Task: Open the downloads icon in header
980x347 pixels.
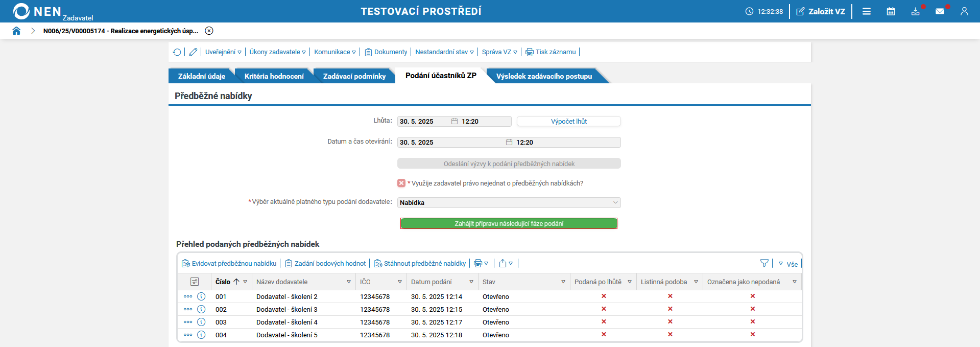Action: point(916,11)
